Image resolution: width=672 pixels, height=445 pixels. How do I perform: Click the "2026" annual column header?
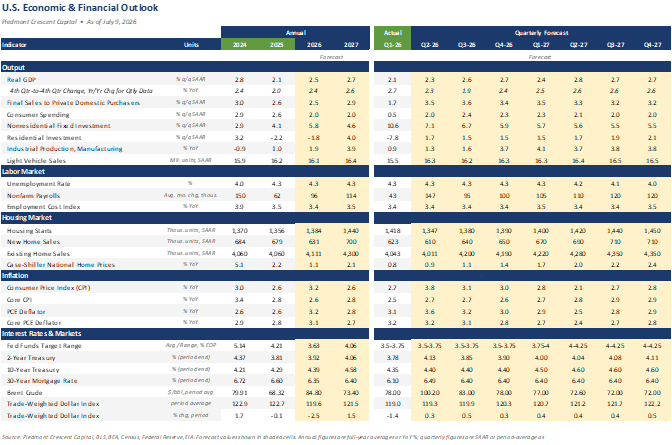(314, 45)
